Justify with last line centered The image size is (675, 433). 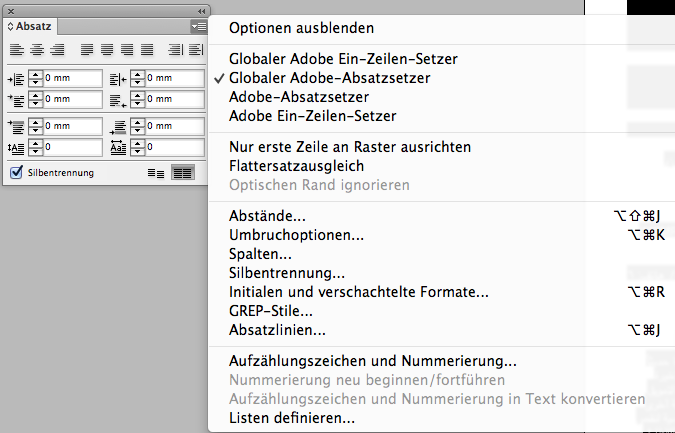107,50
